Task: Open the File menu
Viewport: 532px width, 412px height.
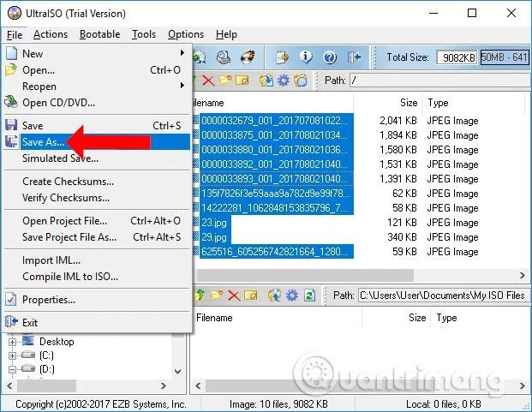Action: (15, 34)
